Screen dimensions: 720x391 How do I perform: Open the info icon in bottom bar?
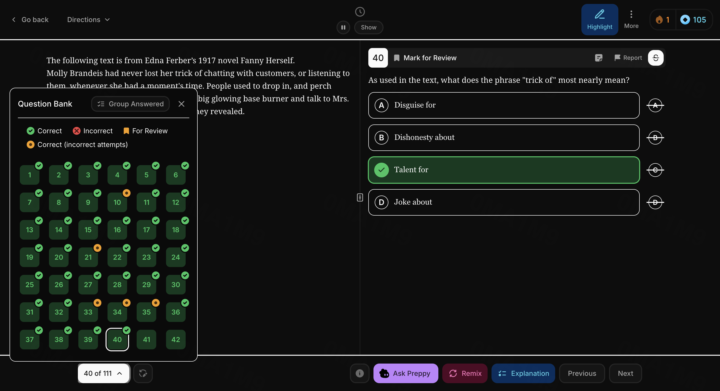tap(360, 374)
